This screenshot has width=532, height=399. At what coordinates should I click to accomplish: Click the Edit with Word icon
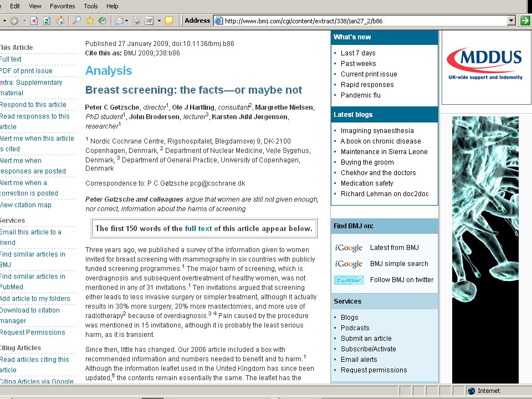pyautogui.click(x=149, y=21)
